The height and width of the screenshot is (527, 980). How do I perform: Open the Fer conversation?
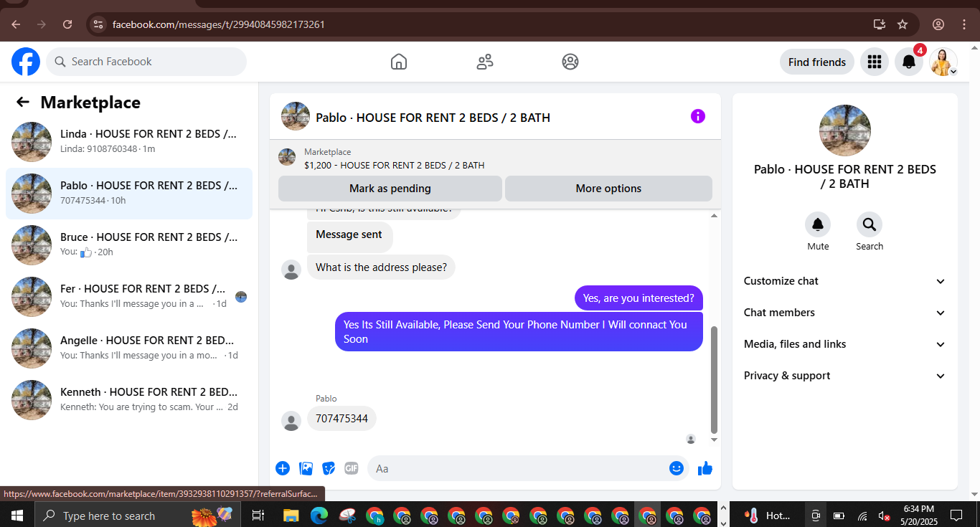point(129,297)
